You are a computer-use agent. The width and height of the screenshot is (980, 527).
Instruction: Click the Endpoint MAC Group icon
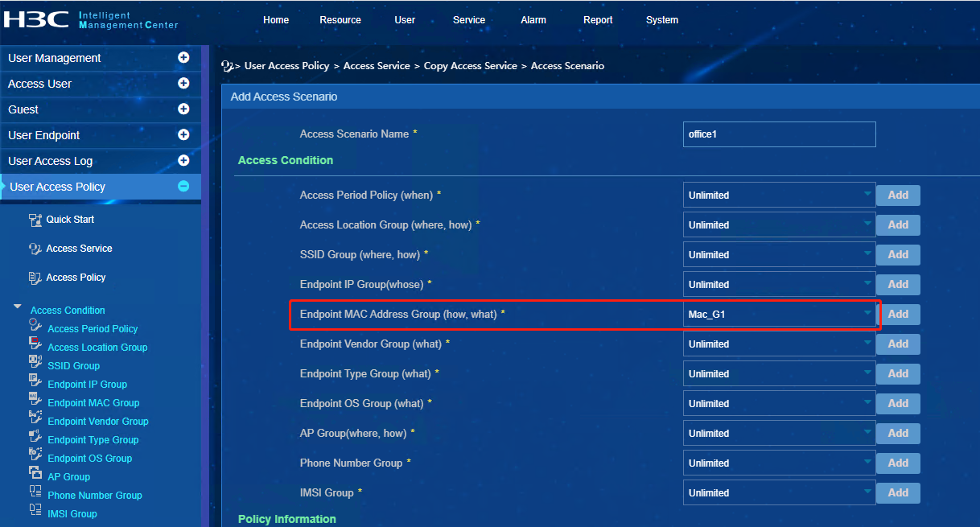35,399
